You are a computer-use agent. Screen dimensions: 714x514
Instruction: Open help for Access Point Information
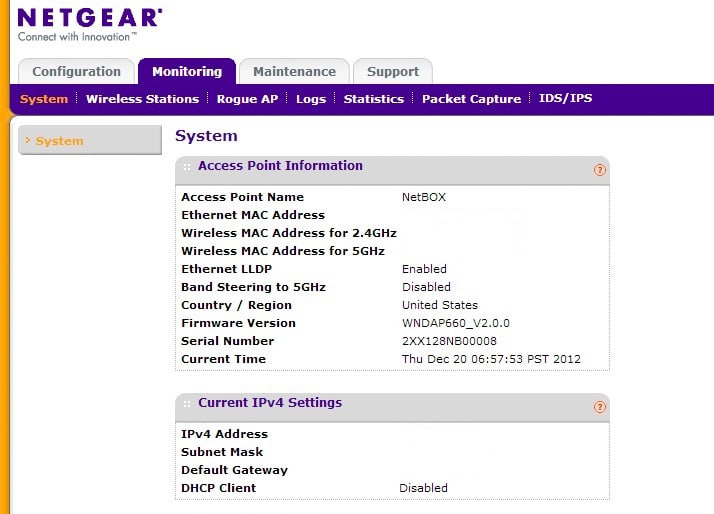pos(600,170)
